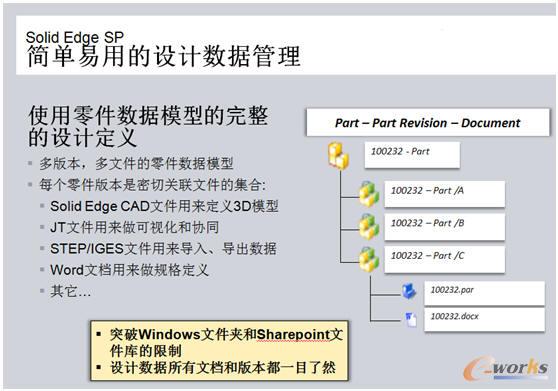The image size is (558, 391).
Task: Select the revision icon beside 100232 – Part /C
Action: (369, 260)
